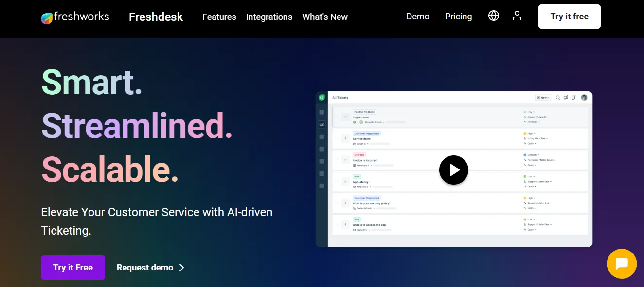
Task: Click the white Try it free header button
Action: pos(569,17)
